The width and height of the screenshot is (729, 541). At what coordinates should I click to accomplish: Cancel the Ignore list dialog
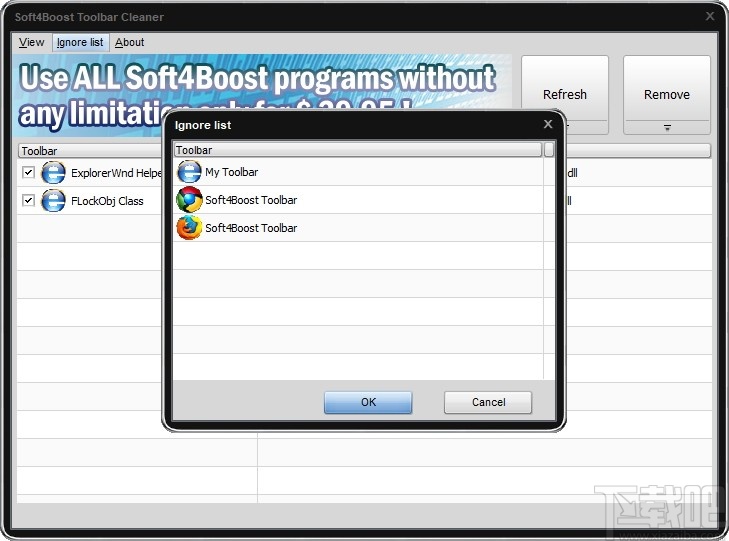pos(488,402)
